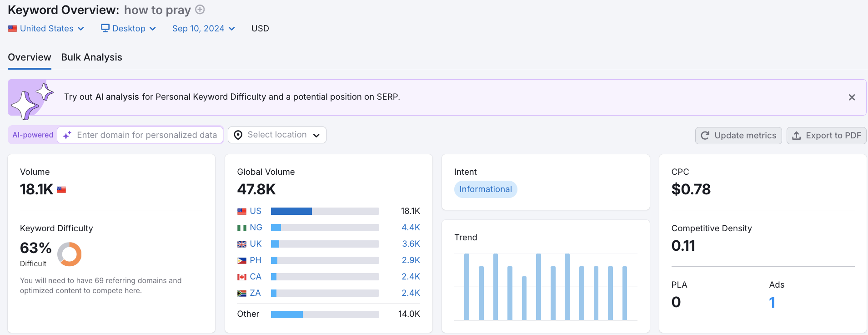The width and height of the screenshot is (868, 335).
Task: Click the first bar in the Trend chart
Action: (467, 287)
